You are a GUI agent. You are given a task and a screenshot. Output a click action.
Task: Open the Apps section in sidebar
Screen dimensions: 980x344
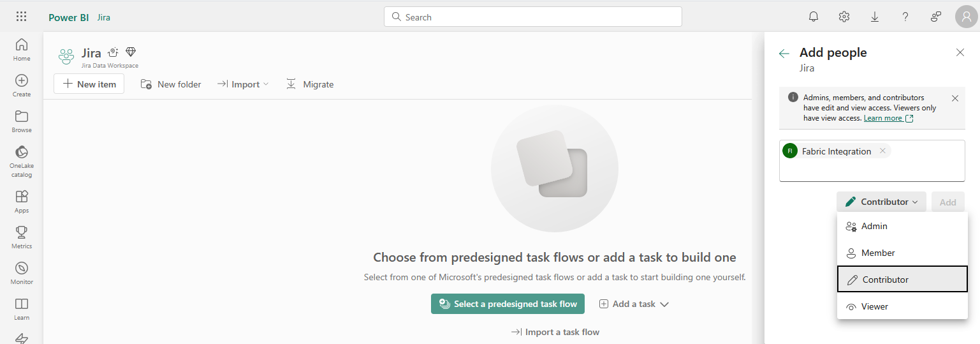(21, 201)
